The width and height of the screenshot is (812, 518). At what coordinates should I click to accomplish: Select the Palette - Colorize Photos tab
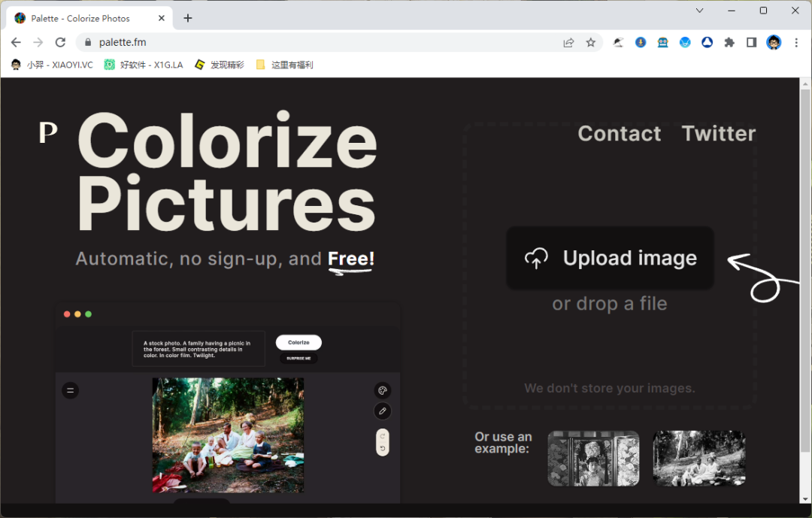pyautogui.click(x=89, y=18)
